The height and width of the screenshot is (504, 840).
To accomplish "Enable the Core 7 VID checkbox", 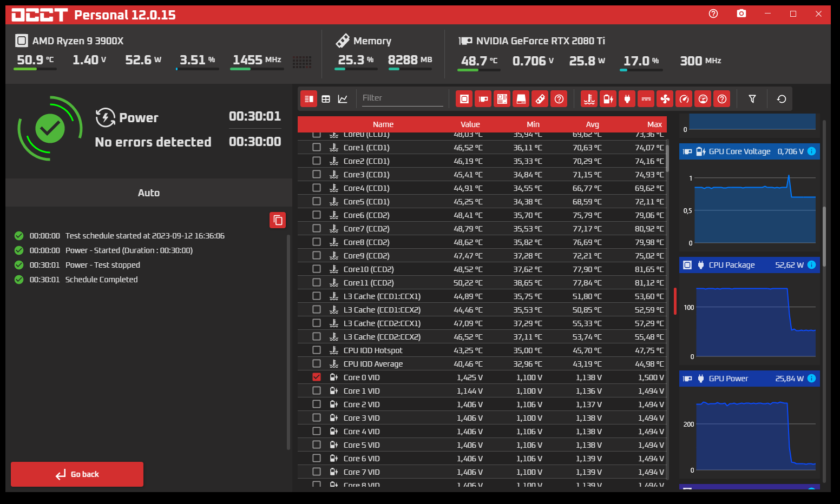I will point(317,472).
